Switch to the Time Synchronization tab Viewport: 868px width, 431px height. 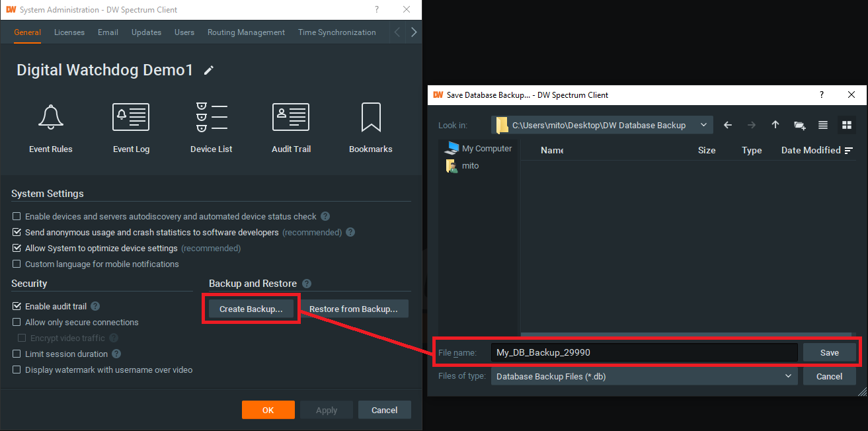point(337,32)
